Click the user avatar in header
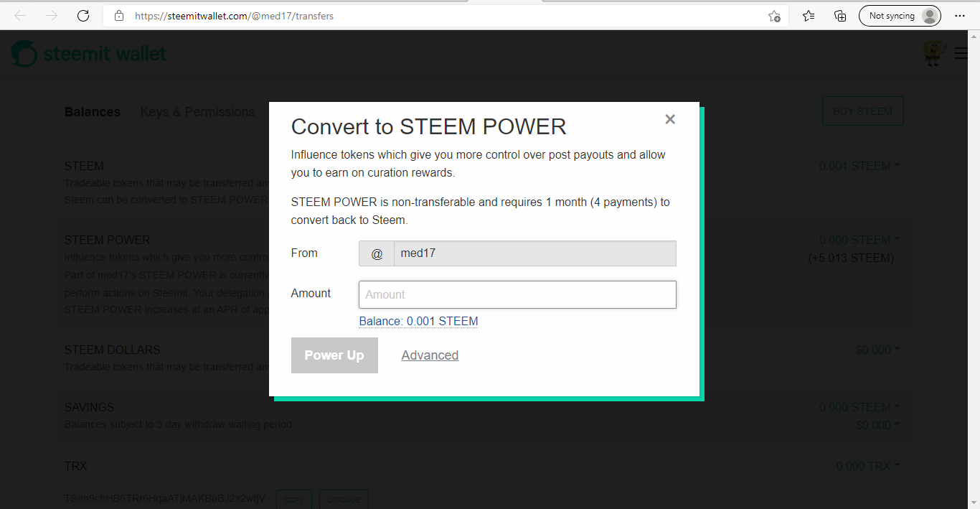This screenshot has height=509, width=980. point(933,53)
